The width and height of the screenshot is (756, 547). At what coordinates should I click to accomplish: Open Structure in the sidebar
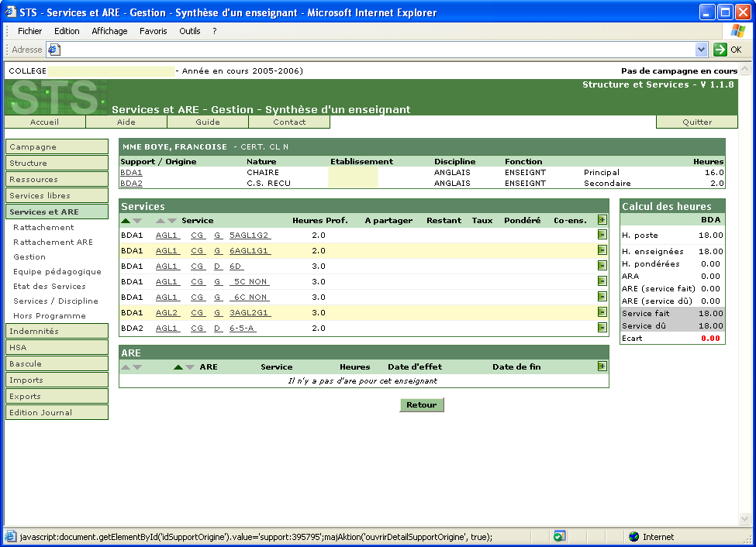57,163
